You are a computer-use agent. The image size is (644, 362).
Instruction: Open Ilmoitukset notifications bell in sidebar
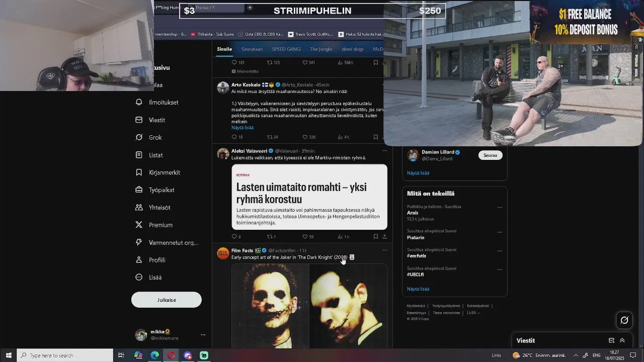[x=139, y=102]
